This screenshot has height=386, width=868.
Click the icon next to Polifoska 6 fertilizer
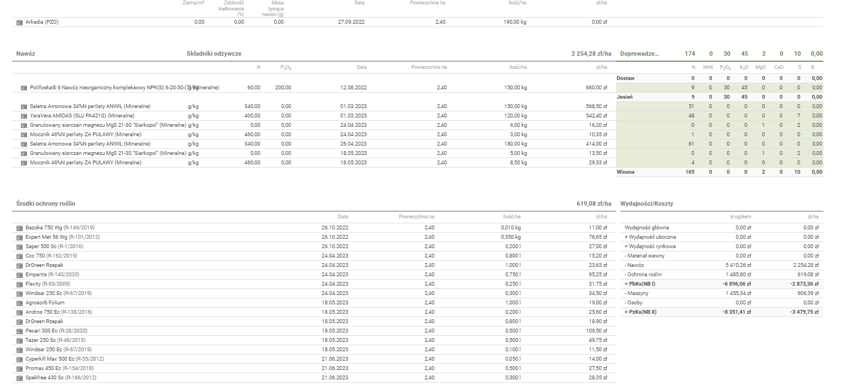pos(24,88)
